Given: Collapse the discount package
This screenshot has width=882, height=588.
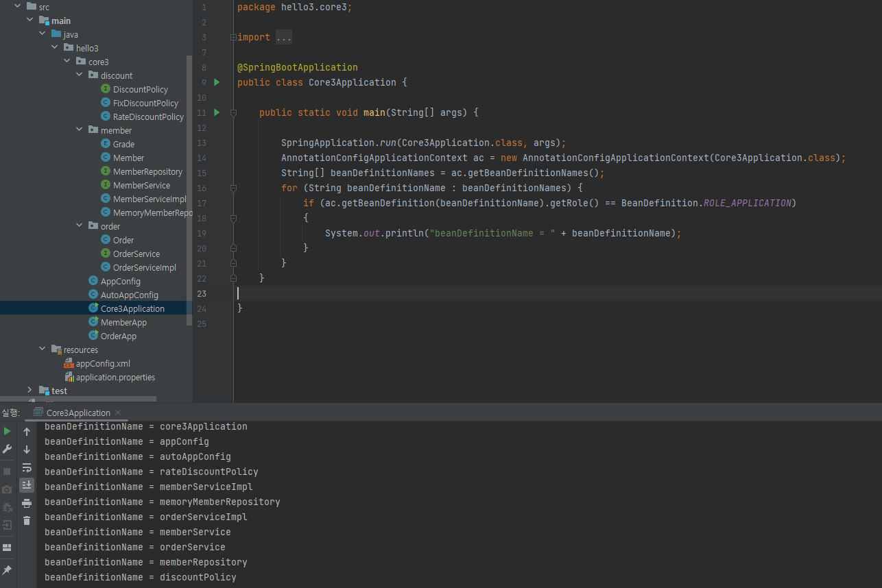Looking at the screenshot, I should (80, 75).
